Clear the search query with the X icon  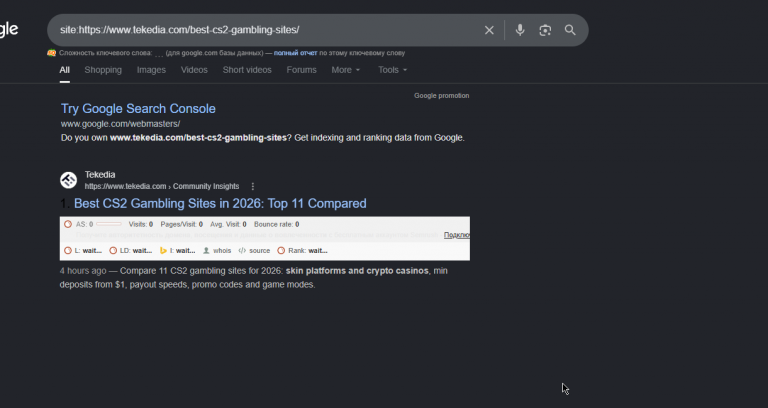click(489, 30)
